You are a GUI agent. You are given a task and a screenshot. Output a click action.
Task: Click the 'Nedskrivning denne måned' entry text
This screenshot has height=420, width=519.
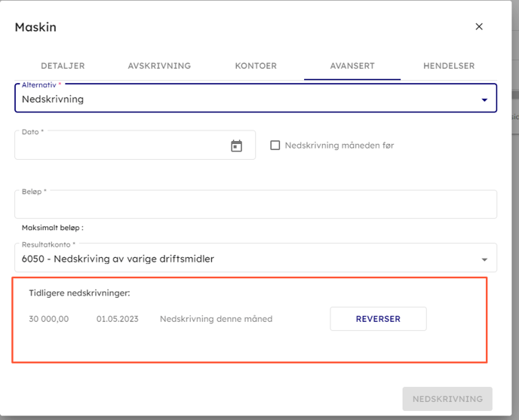click(216, 319)
